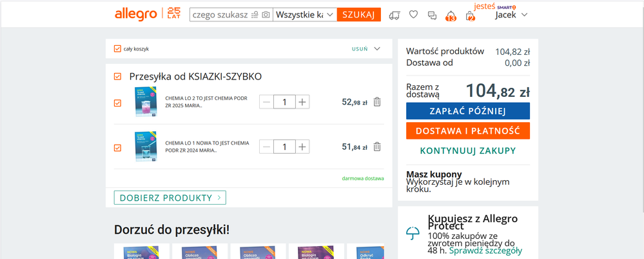Proceed with DOSTAWA I PŁATNOŚĆ button

pos(468,131)
